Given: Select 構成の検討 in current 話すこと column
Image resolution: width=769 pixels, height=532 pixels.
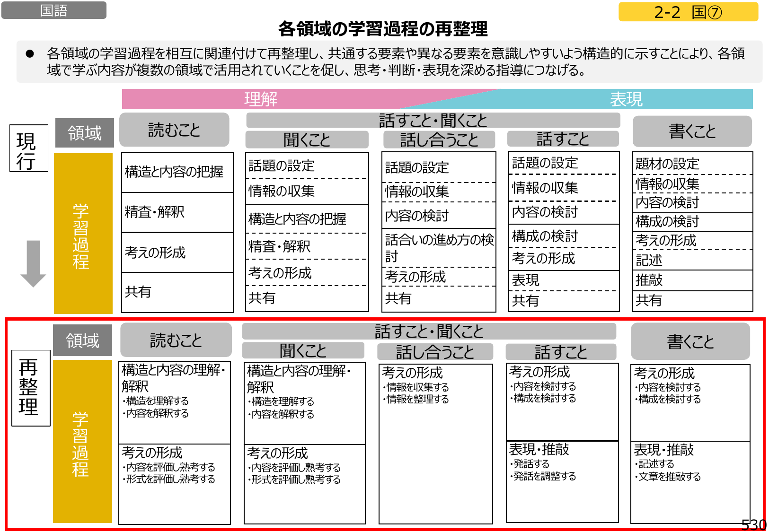Looking at the screenshot, I should pos(545,236).
